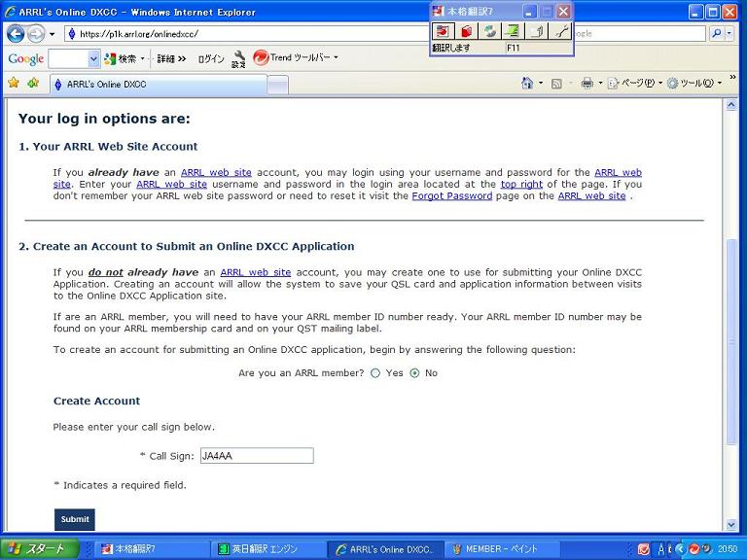Screen dimensions: 747x560
Task: Open recent pages dropdown beside Forward button
Action: 52,34
